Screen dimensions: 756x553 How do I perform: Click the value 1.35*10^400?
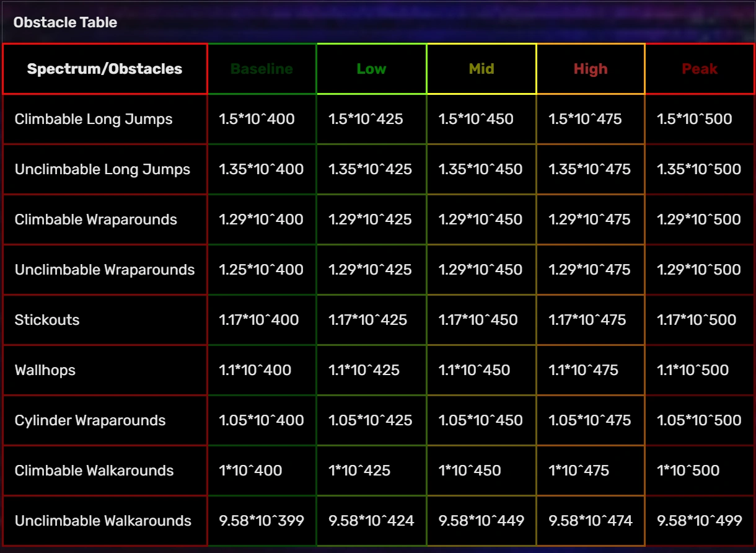coord(262,169)
